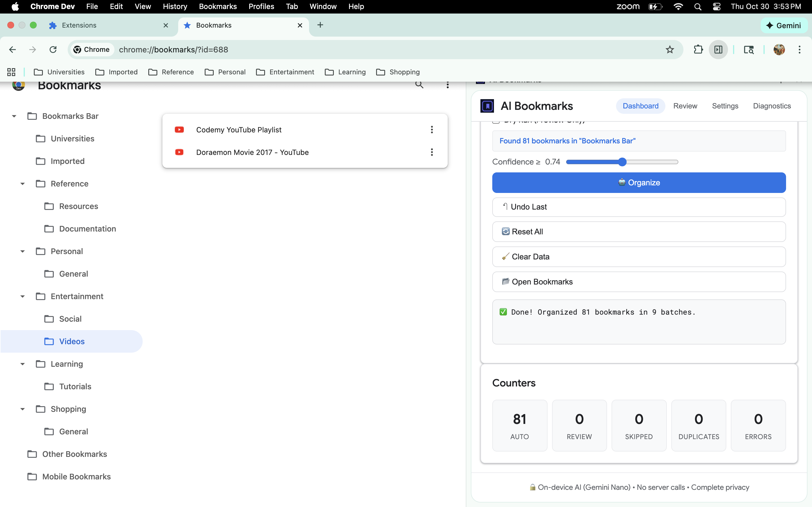Open the Extensions puzzle icon
Screen dimensions: 812x507
point(698,50)
